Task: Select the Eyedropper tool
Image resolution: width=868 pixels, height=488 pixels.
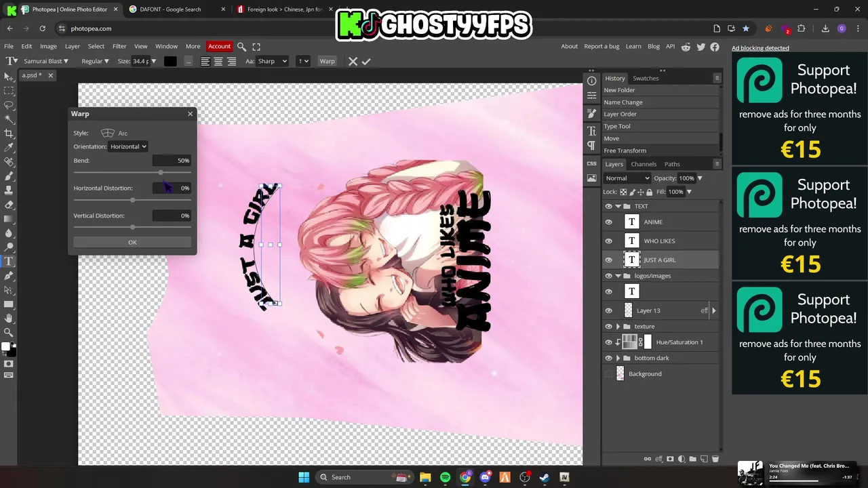Action: (8, 148)
